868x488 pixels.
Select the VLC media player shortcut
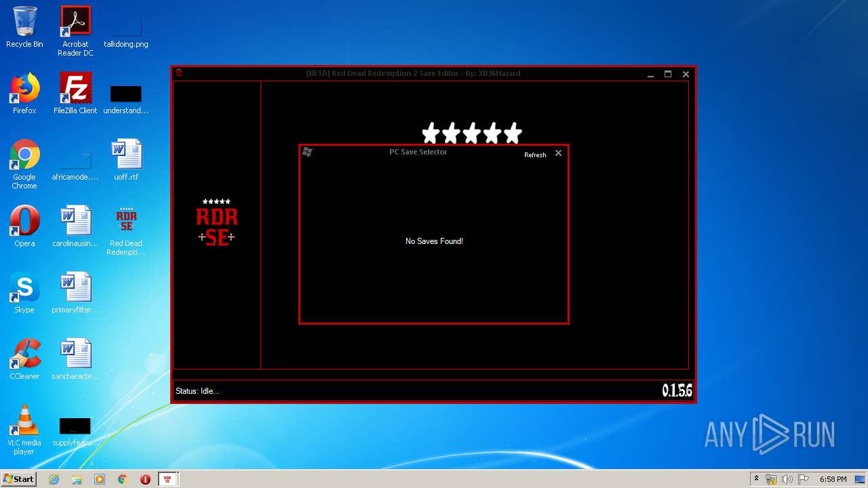click(24, 430)
